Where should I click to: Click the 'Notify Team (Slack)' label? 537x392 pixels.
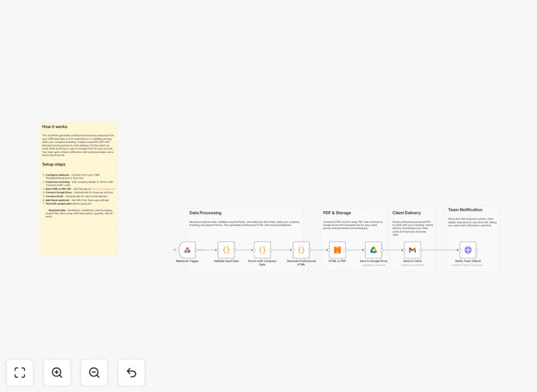(x=468, y=261)
